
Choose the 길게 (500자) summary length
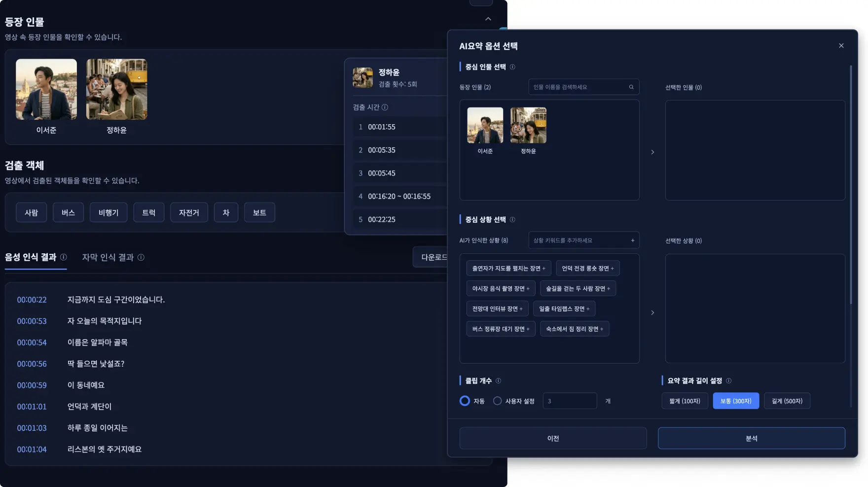(x=787, y=401)
